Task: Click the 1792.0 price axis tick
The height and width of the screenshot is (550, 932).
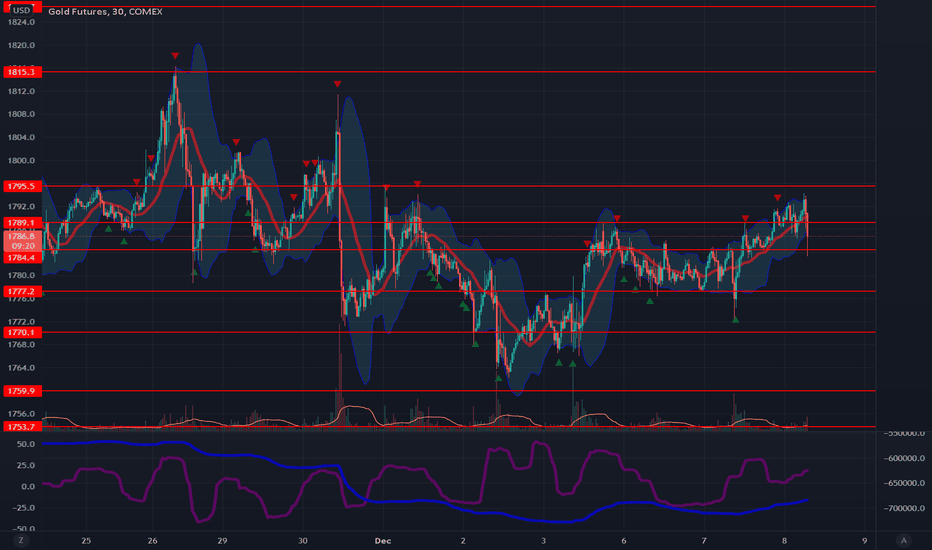Action: [21, 206]
